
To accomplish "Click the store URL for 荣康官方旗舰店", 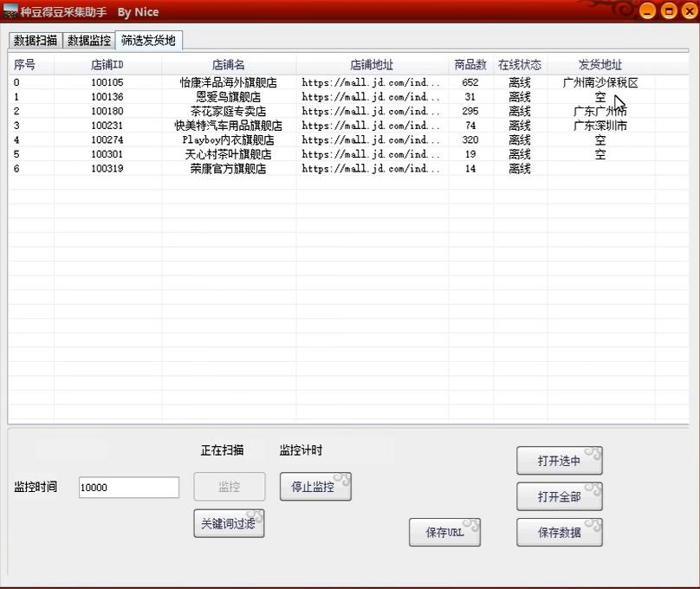I will point(371,169).
